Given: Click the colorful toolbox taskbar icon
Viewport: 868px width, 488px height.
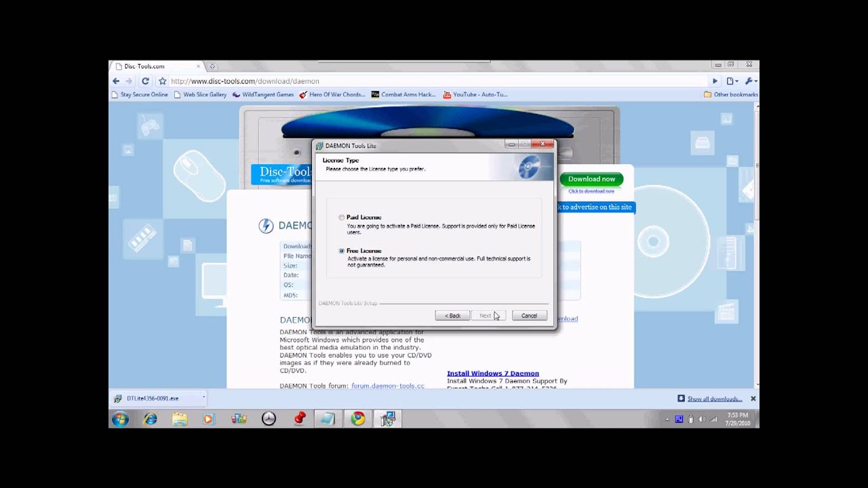Looking at the screenshot, I should coord(239,420).
